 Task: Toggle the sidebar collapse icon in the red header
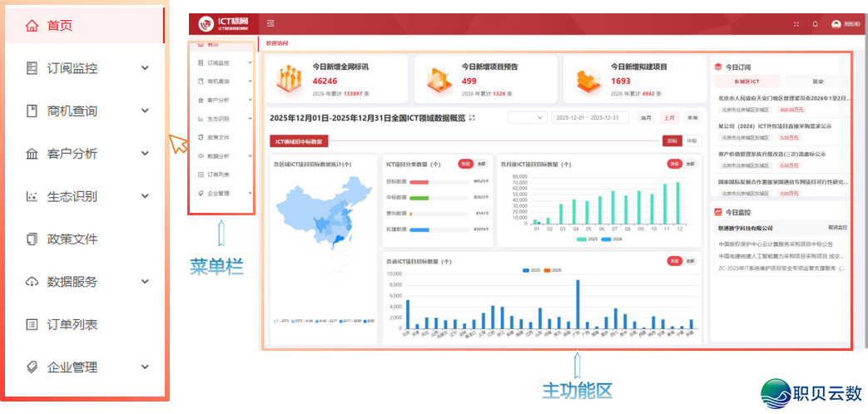point(270,24)
